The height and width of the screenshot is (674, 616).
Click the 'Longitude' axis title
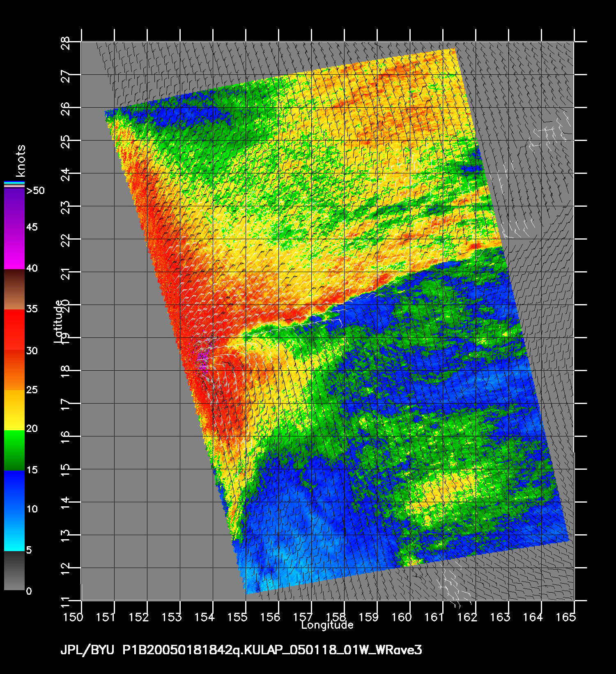327,625
